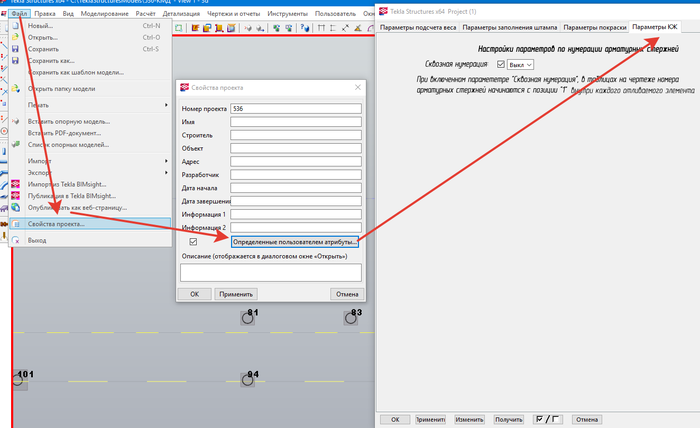Click the globe icon for publishing as web page

pyautogui.click(x=16, y=207)
